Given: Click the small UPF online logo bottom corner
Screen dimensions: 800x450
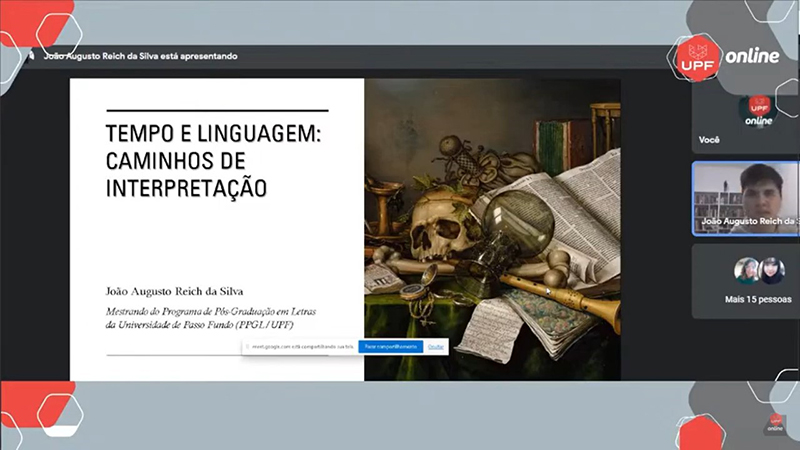Looking at the screenshot, I should pyautogui.click(x=776, y=423).
